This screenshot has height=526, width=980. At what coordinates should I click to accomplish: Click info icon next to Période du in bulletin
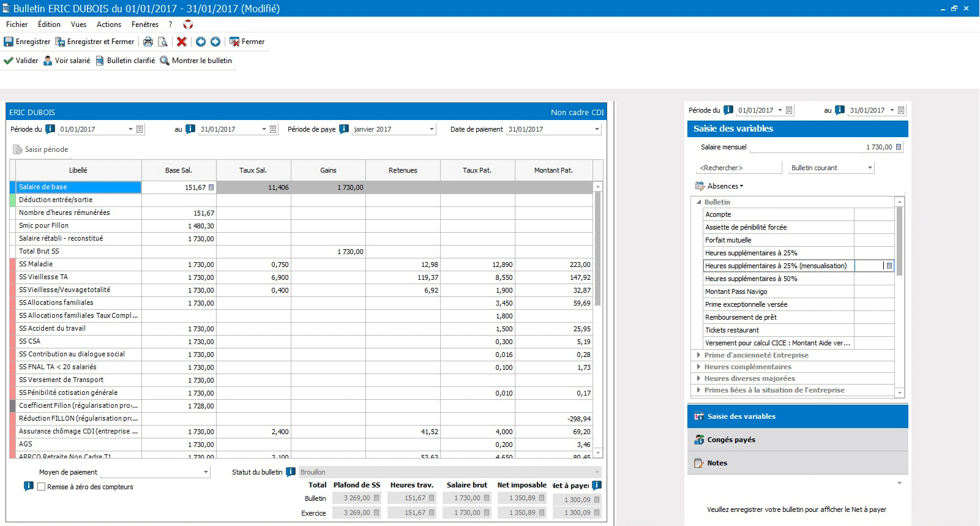pyautogui.click(x=50, y=129)
